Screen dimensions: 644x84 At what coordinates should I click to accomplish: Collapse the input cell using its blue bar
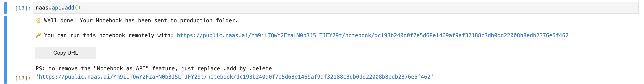pos(5,7)
